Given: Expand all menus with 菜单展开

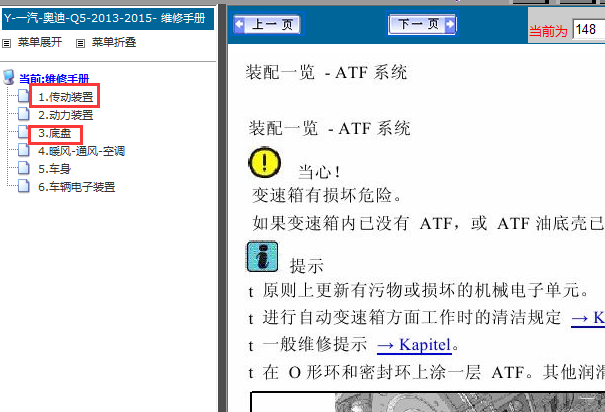Looking at the screenshot, I should click(40, 42).
